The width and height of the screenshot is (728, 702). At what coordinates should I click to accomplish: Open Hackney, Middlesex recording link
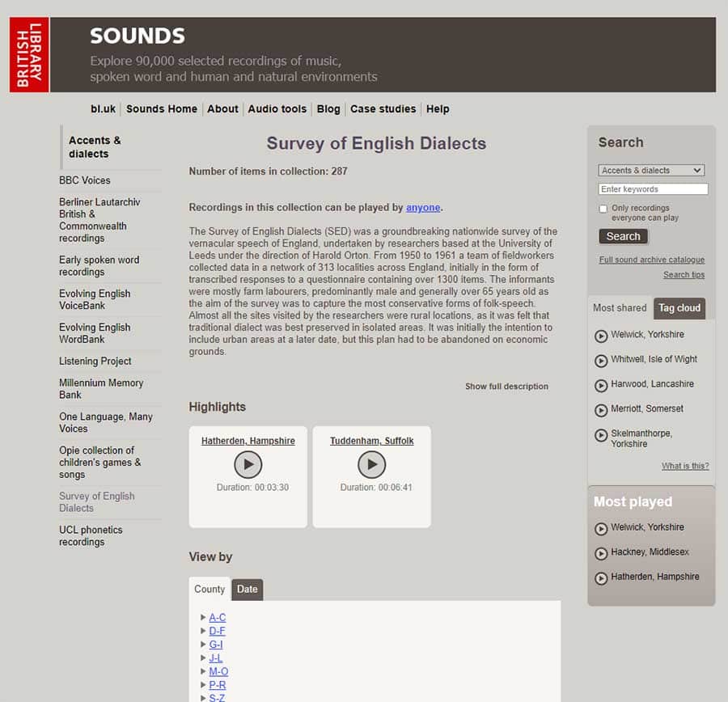650,552
